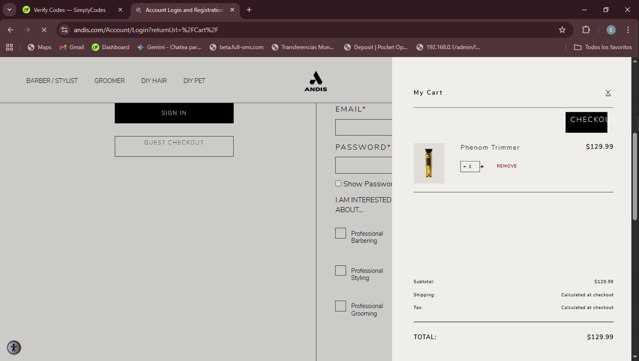
Task: Open the Gmail bookmark
Action: (x=72, y=47)
